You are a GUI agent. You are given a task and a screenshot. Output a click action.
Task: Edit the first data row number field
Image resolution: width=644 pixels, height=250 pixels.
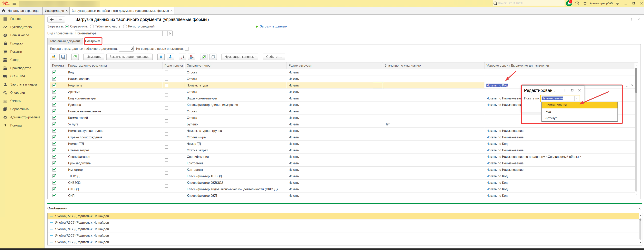tap(126, 49)
